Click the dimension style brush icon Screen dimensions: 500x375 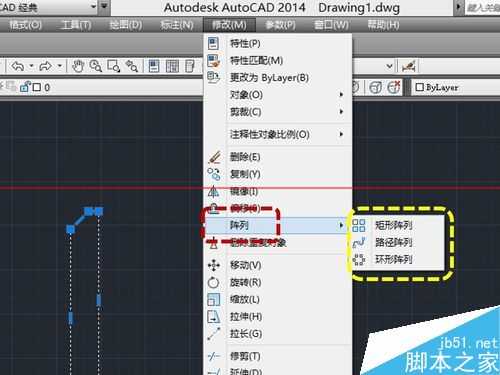(409, 66)
